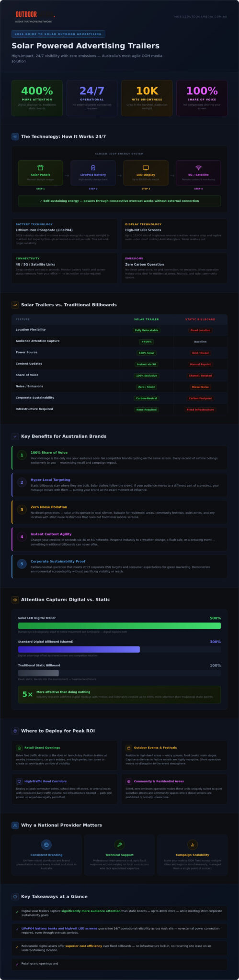Click the Solar LED Digital Trailer bar
This screenshot has height=980, width=239.
(x=119, y=625)
